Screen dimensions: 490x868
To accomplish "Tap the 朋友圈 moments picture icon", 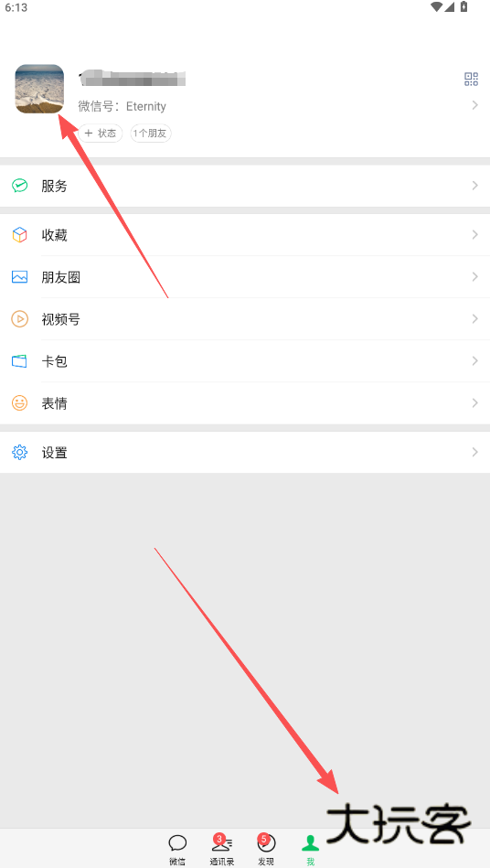I will 20,277.
